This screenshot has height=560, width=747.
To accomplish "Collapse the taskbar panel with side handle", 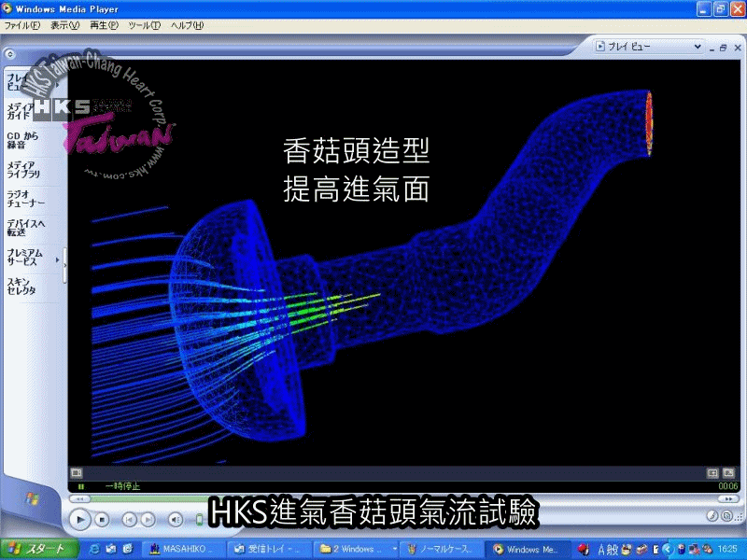I will tap(64, 265).
